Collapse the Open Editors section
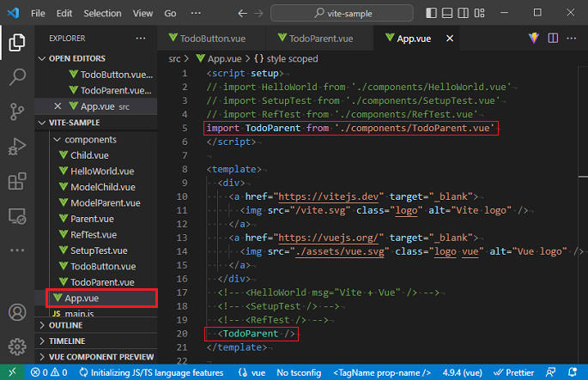This screenshot has height=380, width=588. tap(42, 58)
